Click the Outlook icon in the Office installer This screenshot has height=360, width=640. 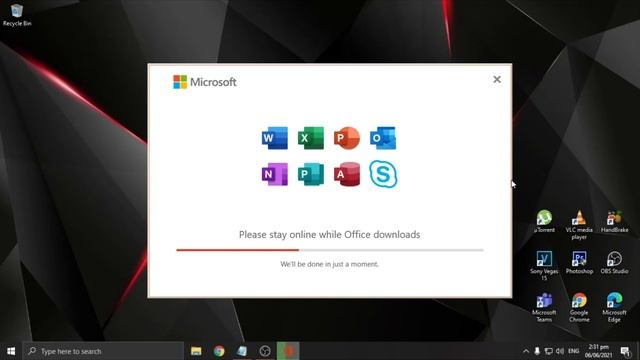(383, 138)
